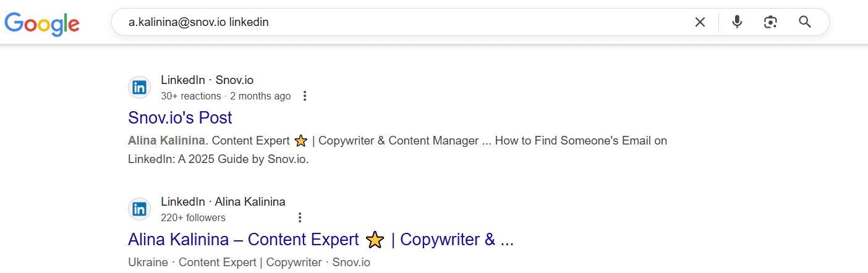This screenshot has width=868, height=273.
Task: Click into the search text field
Action: click(402, 22)
